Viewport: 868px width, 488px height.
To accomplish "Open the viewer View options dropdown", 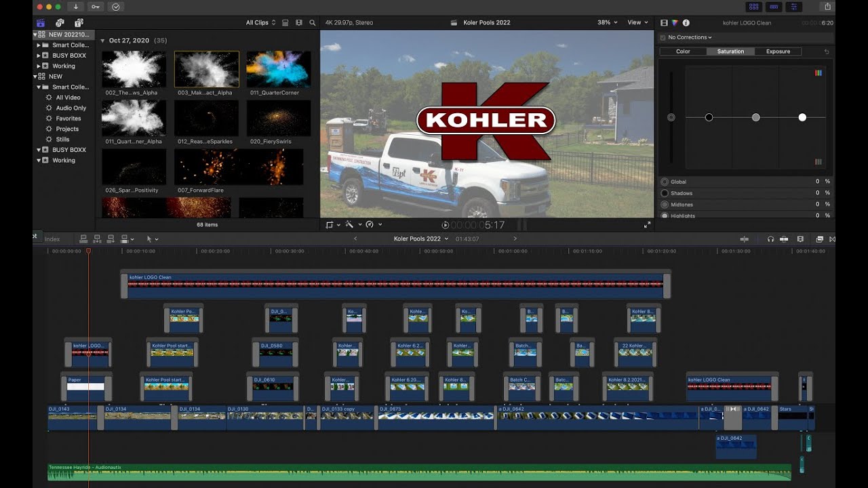I will pyautogui.click(x=637, y=22).
